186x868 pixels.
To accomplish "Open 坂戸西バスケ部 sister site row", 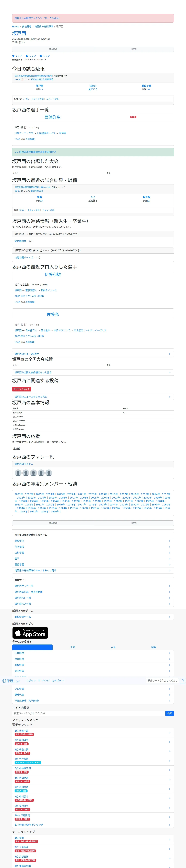I will pos(93,604).
